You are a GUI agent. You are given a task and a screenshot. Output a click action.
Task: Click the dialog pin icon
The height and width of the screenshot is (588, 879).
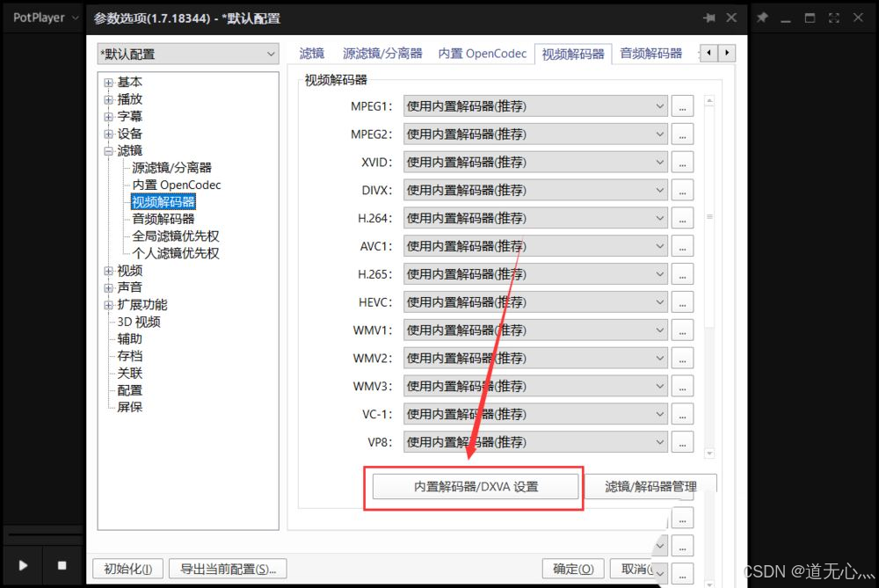709,18
